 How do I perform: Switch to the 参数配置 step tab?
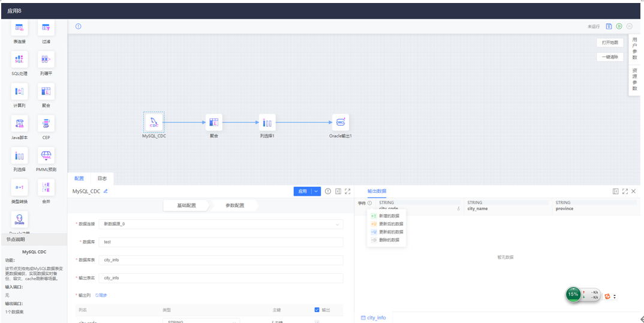click(x=234, y=205)
